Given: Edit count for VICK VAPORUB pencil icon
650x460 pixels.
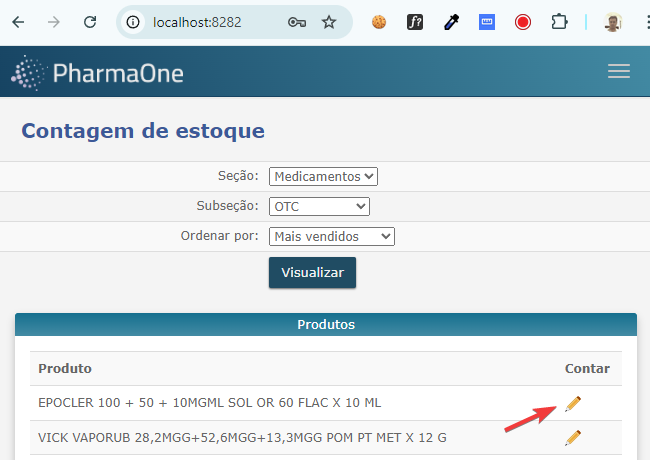Looking at the screenshot, I should 573,438.
